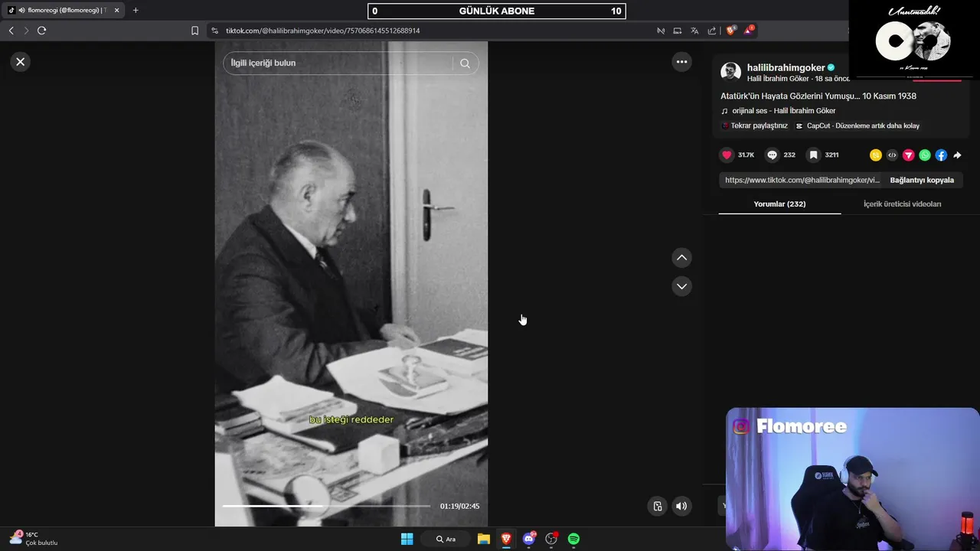Open Brave Rewards triangle icon
The image size is (980, 551).
click(749, 31)
